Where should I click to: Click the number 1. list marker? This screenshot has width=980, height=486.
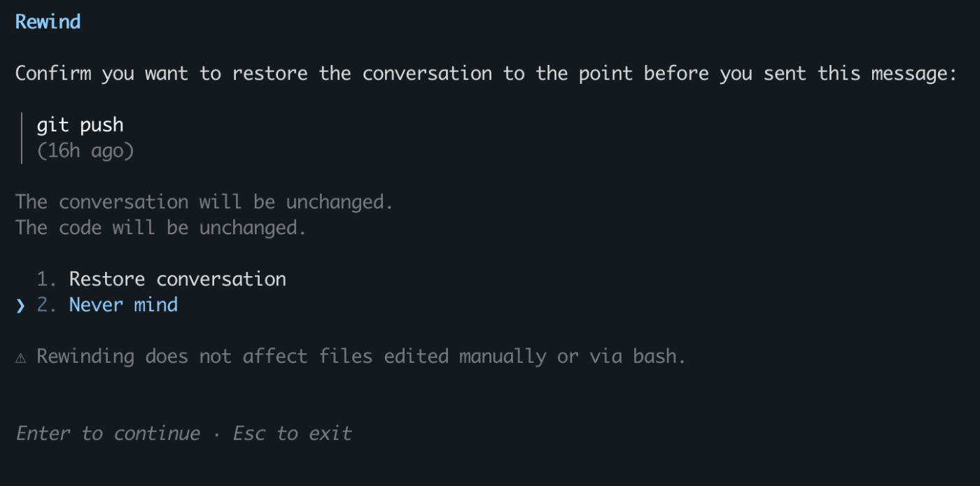pos(47,279)
